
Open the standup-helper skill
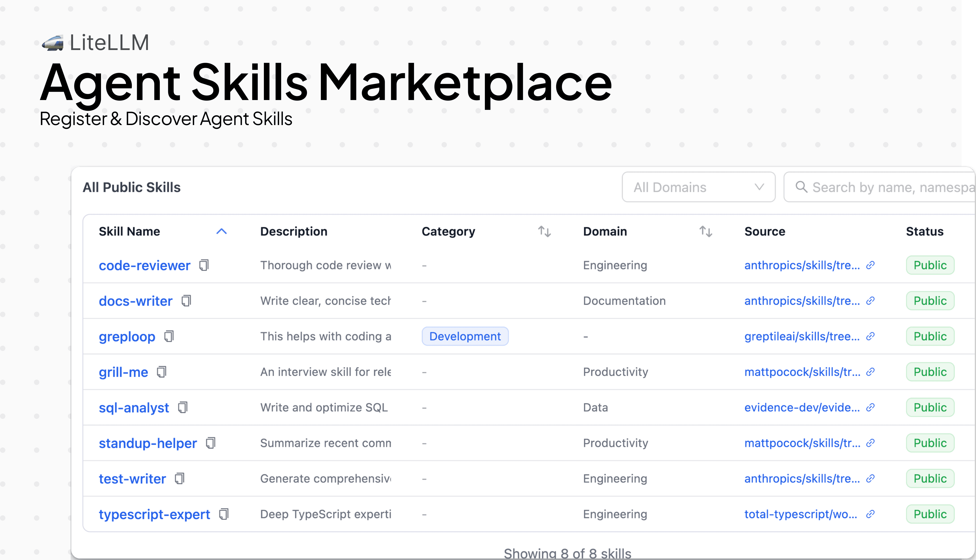[148, 443]
